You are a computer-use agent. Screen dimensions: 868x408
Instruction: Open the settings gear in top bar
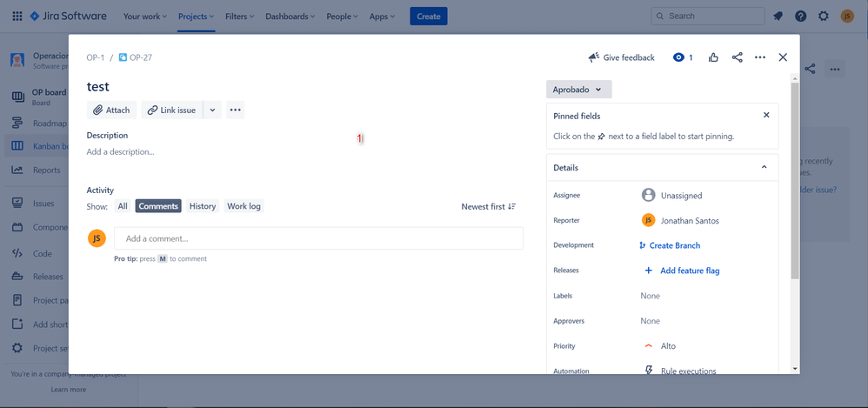coord(824,16)
